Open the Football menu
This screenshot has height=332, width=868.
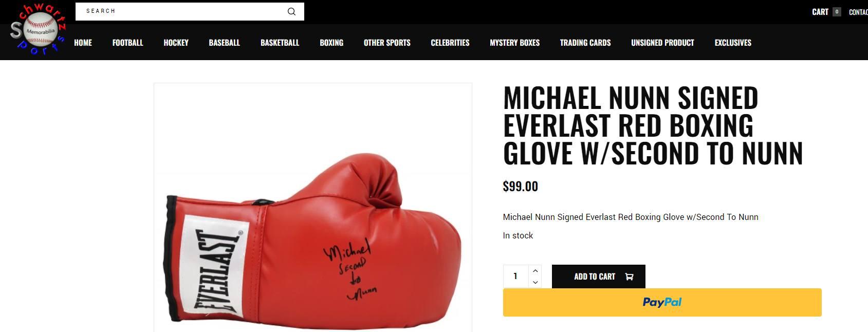tap(127, 43)
